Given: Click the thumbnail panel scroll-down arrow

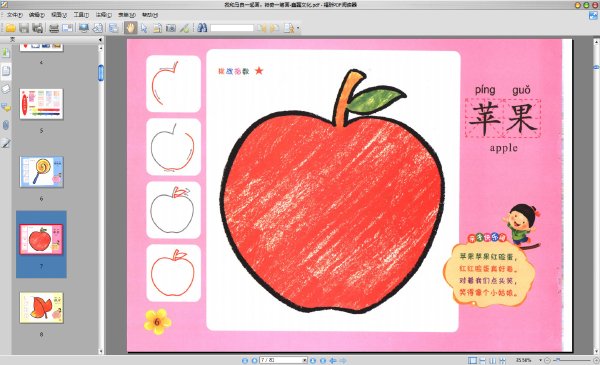Looking at the screenshot, I should pyautogui.click(x=101, y=351).
